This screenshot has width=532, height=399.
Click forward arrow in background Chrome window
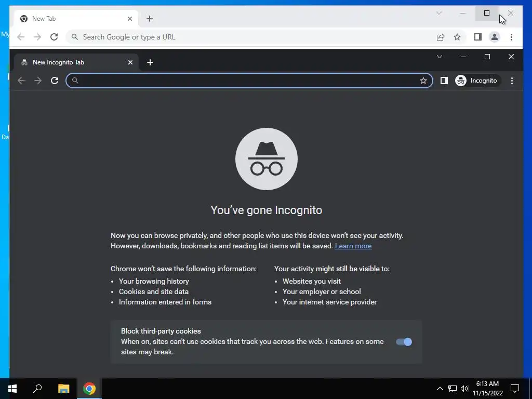(x=37, y=37)
